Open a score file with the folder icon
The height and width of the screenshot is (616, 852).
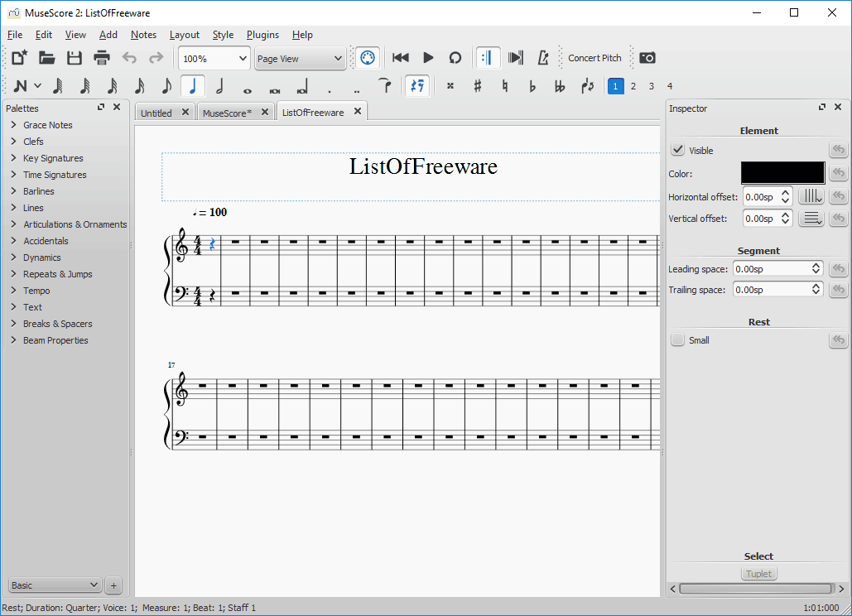[x=46, y=58]
